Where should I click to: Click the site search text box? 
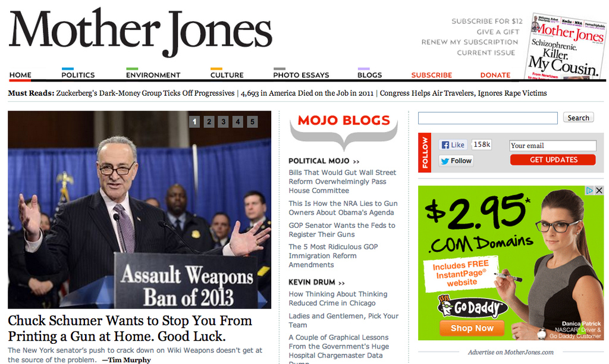point(488,118)
